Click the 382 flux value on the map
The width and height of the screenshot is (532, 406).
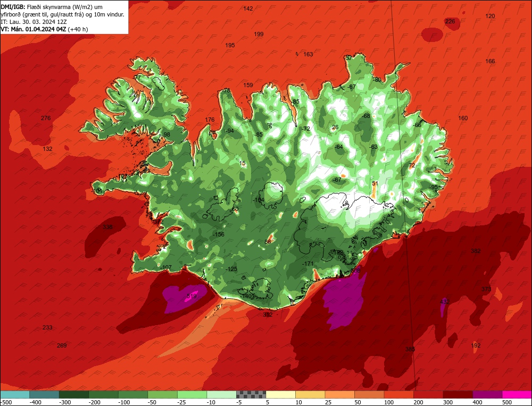[476, 251]
